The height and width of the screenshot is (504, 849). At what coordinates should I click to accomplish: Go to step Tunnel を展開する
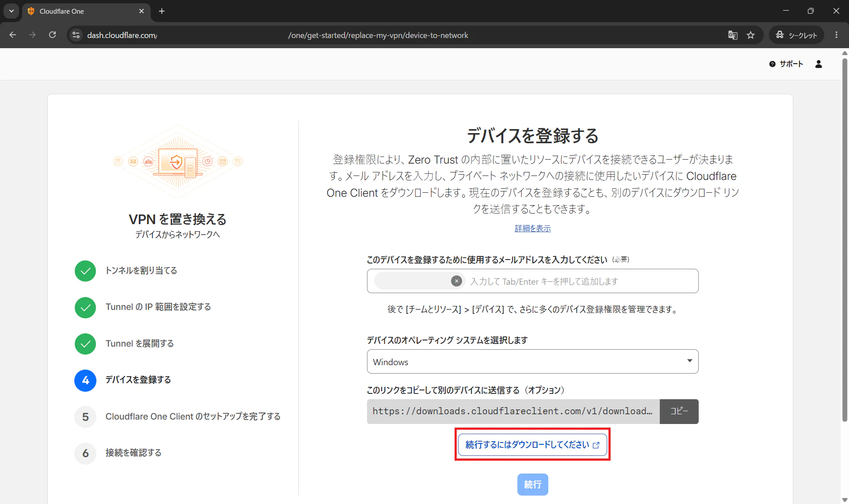140,344
